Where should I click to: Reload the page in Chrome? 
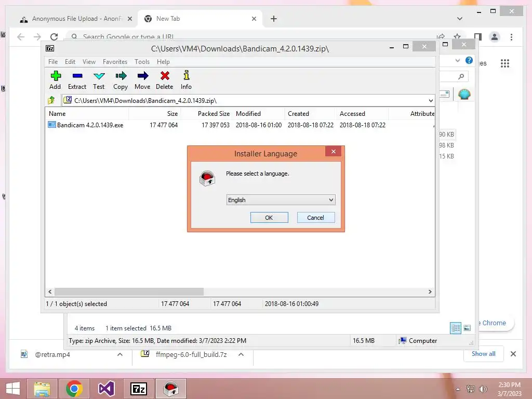tap(54, 37)
